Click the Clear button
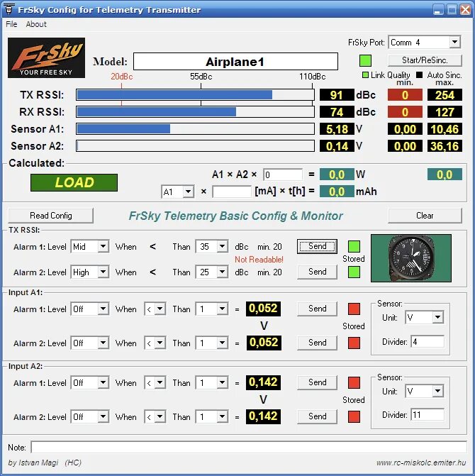Screen dimensions: 475x476 tap(425, 216)
